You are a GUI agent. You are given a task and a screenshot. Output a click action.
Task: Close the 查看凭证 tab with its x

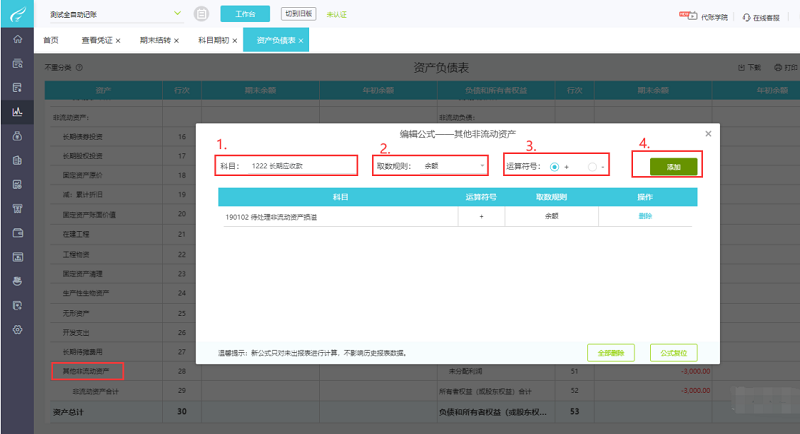118,41
